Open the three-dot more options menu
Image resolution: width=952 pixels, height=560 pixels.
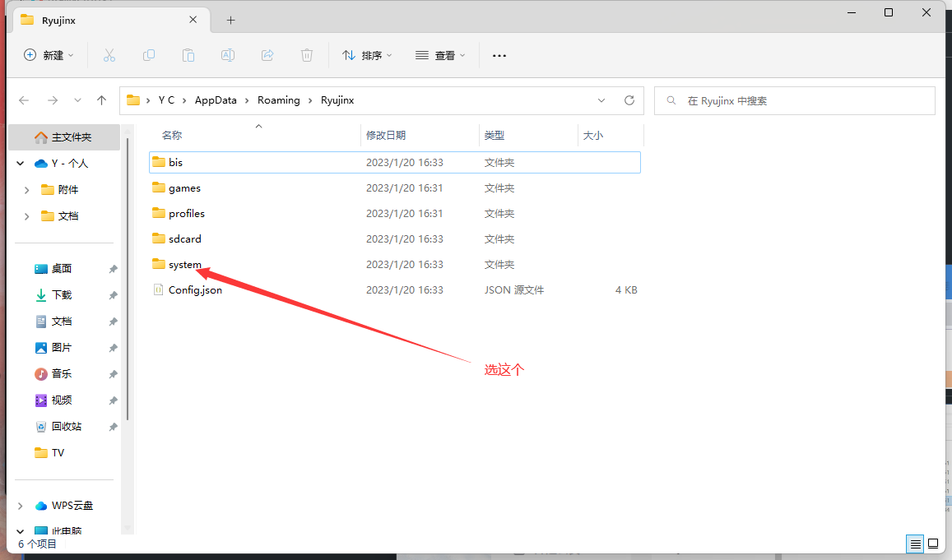point(499,55)
